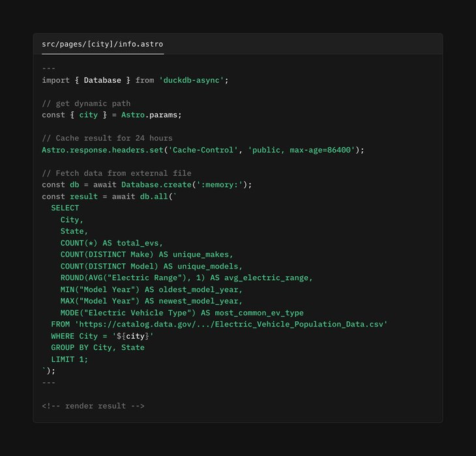Viewport: 476px width, 456px height.
Task: Click the COUNT(*) AS total_evs line
Action: pos(112,243)
